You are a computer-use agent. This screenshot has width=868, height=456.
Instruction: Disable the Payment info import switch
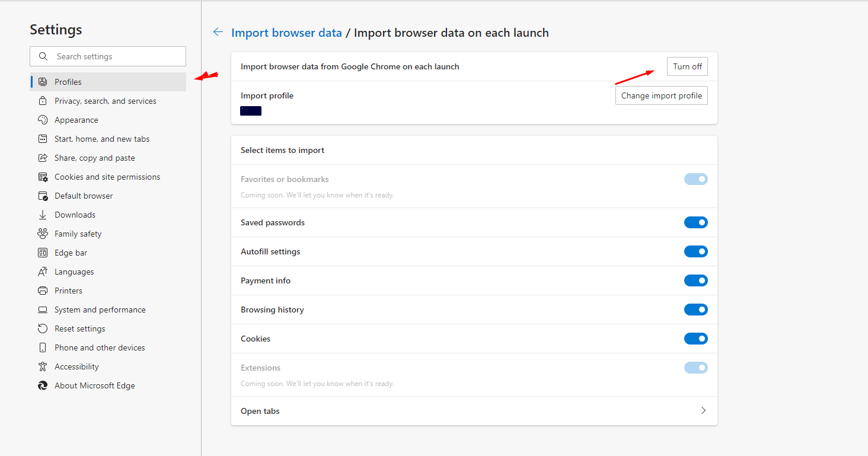pyautogui.click(x=696, y=280)
